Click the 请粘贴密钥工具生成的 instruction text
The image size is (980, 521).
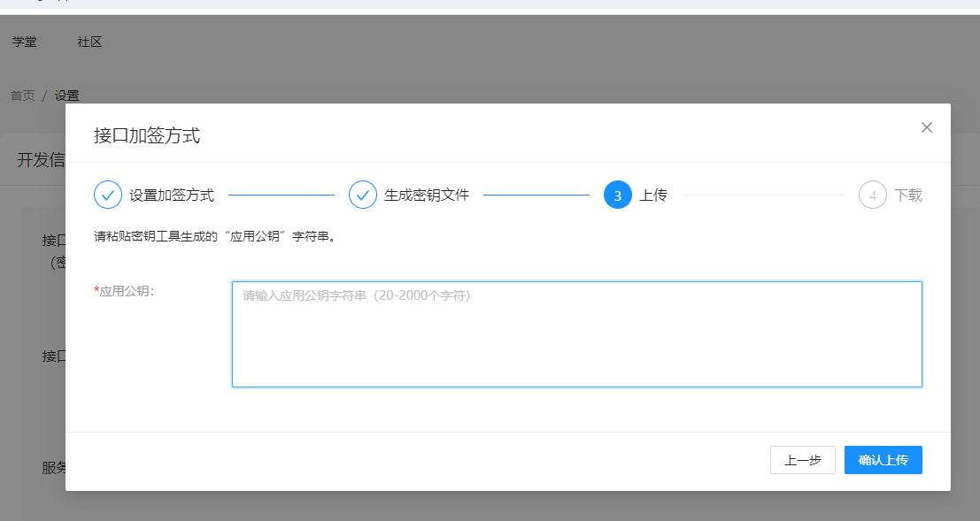click(x=214, y=237)
